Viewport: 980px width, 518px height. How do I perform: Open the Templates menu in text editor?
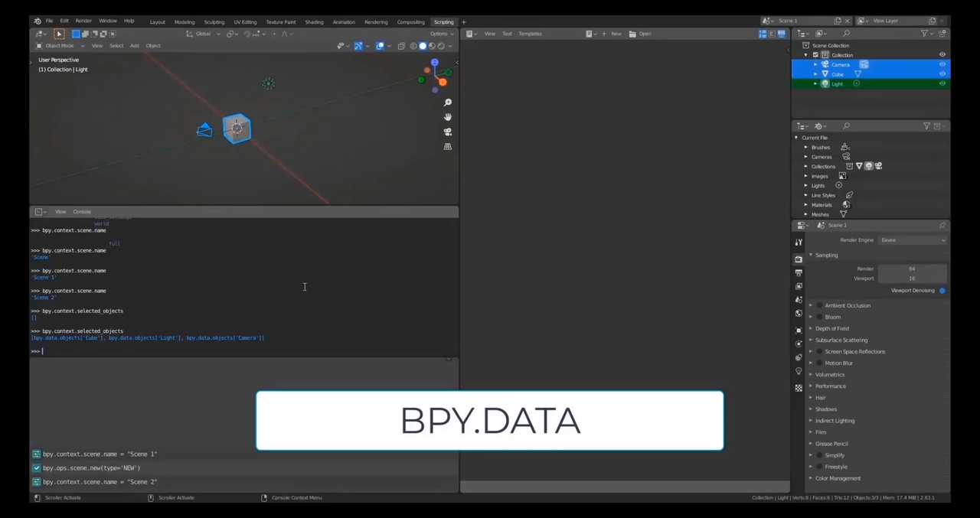[x=530, y=34]
